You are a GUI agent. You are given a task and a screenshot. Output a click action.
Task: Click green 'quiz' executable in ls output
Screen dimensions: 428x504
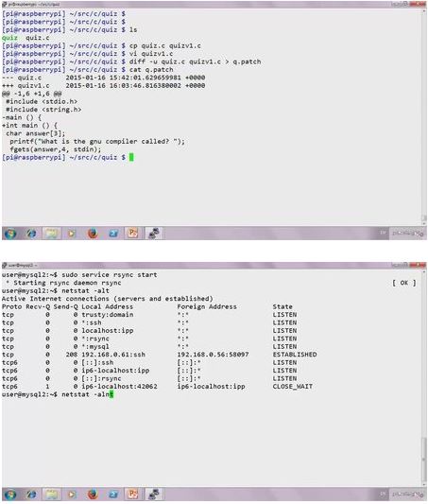pyautogui.click(x=9, y=38)
